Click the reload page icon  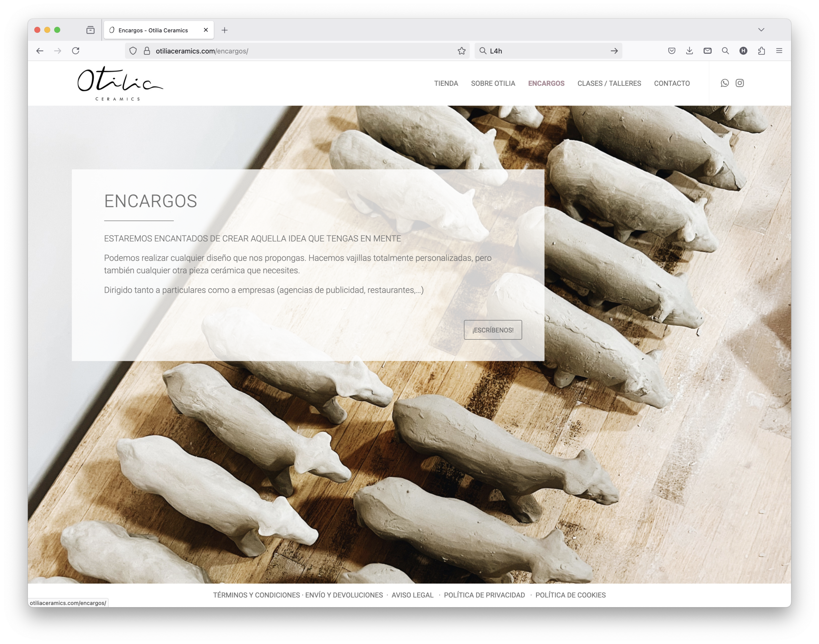tap(76, 51)
